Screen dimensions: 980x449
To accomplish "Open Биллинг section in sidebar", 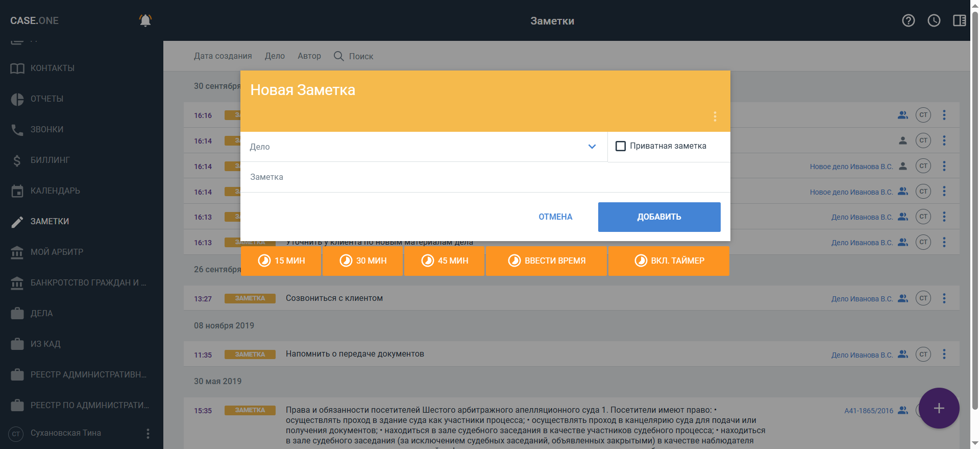I will (x=50, y=160).
